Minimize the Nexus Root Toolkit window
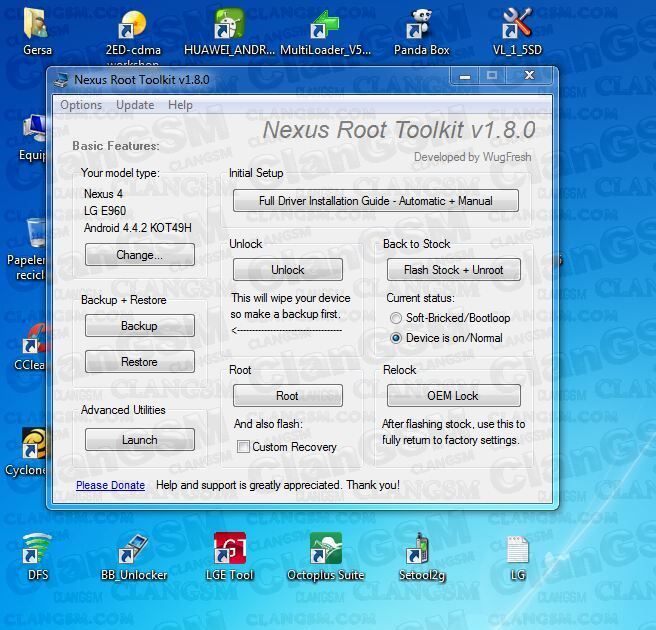Image resolution: width=656 pixels, height=630 pixels. click(x=464, y=76)
